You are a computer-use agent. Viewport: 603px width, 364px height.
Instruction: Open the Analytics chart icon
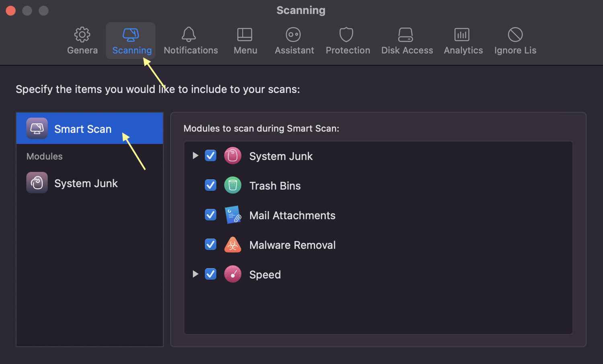click(462, 35)
